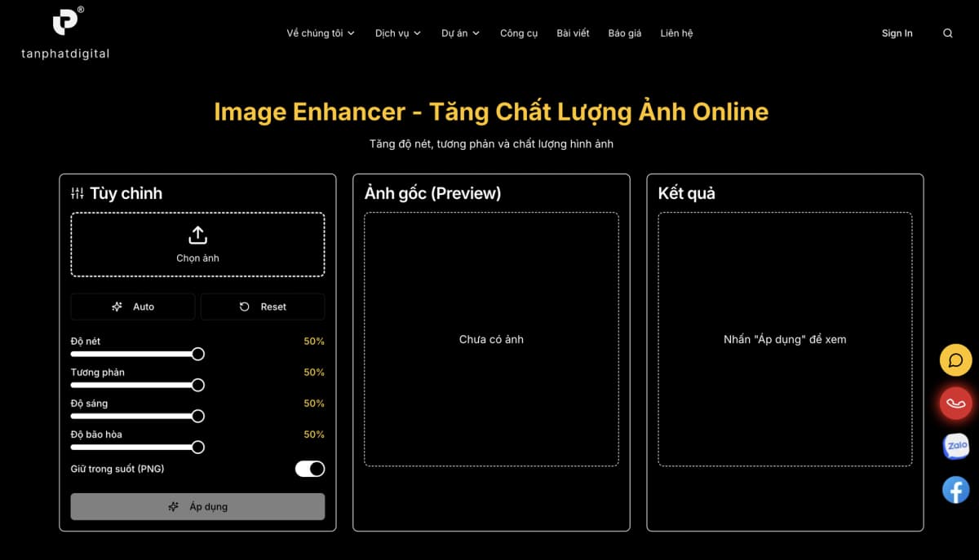This screenshot has height=560, width=979.
Task: Click the Chưa có ảnh preview area
Action: point(491,339)
